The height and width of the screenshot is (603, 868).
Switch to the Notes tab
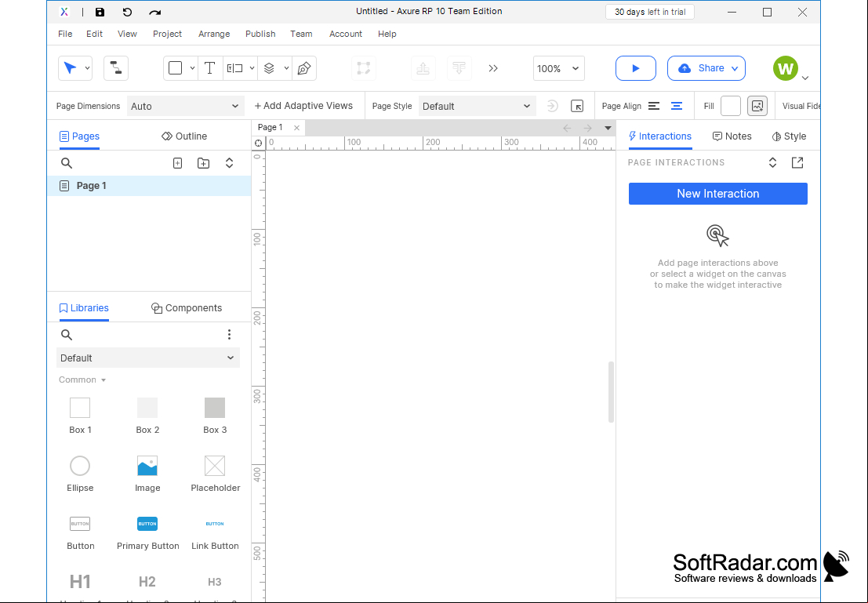pos(732,136)
